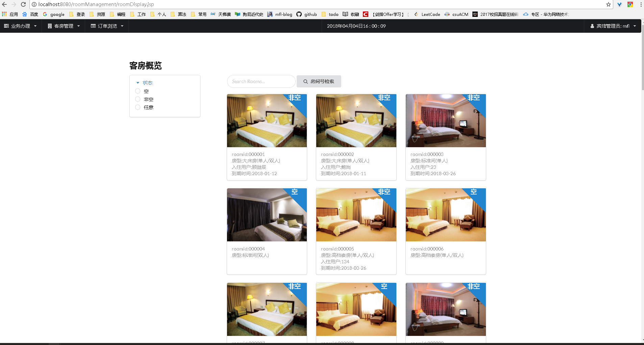Reload the page with refresh icon
The width and height of the screenshot is (644, 345).
click(x=23, y=4)
